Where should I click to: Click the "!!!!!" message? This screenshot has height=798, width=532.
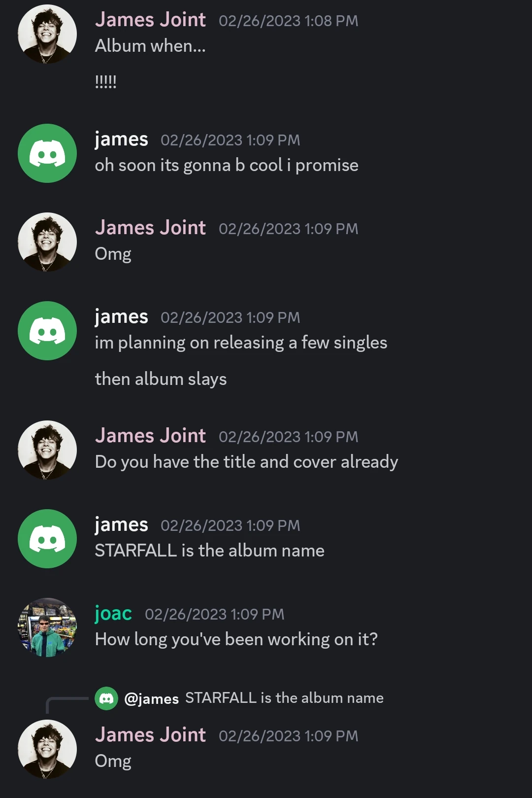click(105, 81)
